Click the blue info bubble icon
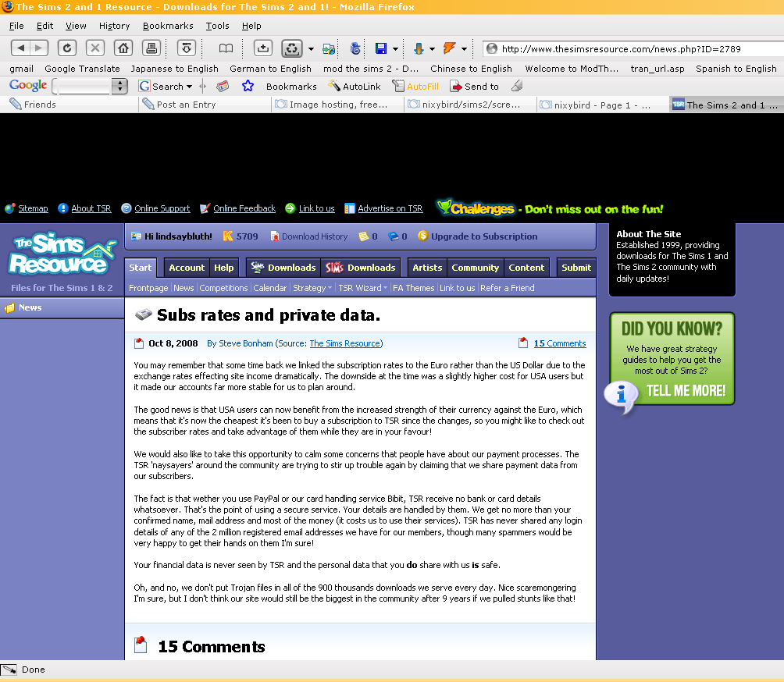 [621, 396]
